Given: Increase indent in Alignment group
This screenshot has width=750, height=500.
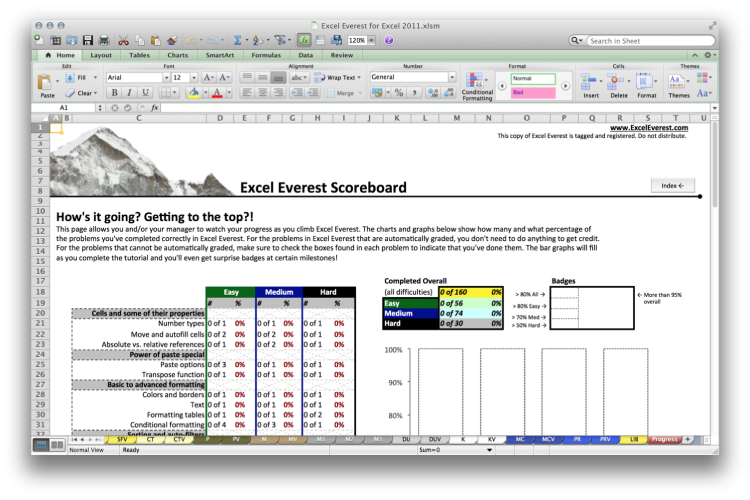Looking at the screenshot, I should [312, 93].
